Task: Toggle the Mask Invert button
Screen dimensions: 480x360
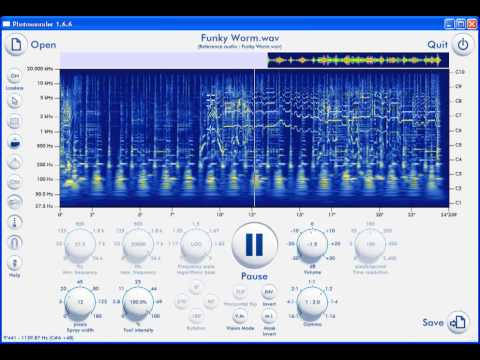Action: [x=269, y=316]
